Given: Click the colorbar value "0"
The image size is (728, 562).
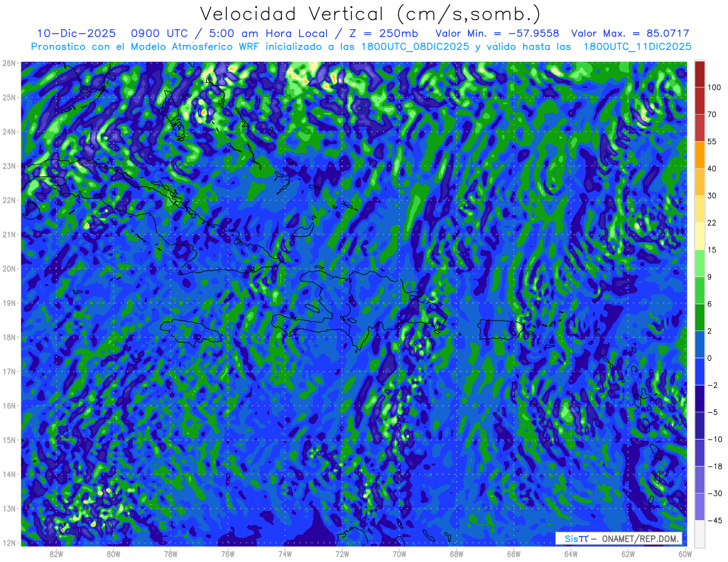Looking at the screenshot, I should coord(710,358).
